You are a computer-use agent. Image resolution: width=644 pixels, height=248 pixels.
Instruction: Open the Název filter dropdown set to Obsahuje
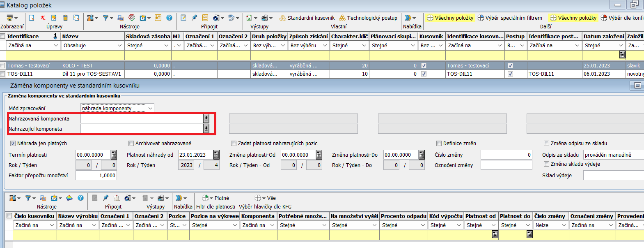tap(119, 46)
